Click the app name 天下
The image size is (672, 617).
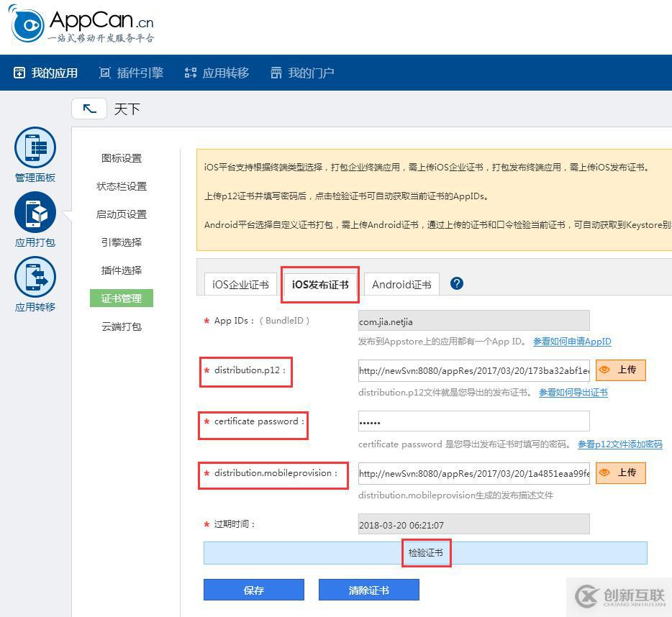127,109
